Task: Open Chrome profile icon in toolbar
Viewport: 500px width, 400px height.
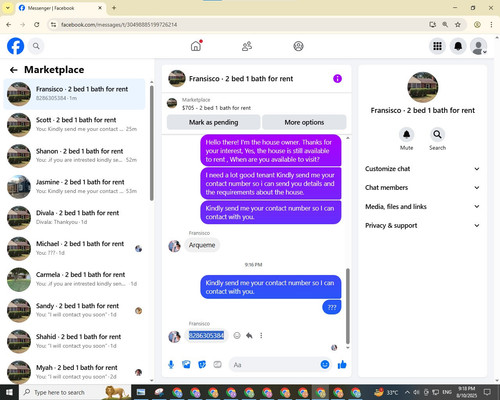Action: coord(477,24)
